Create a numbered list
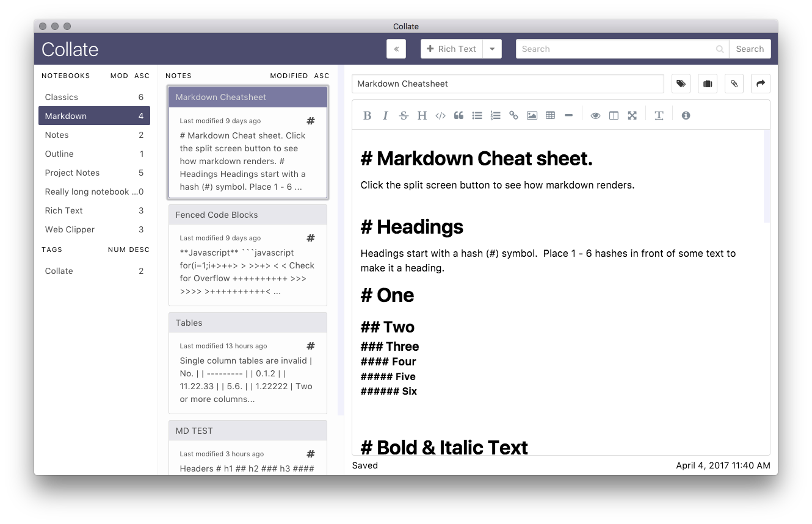Image resolution: width=812 pixels, height=524 pixels. (495, 115)
